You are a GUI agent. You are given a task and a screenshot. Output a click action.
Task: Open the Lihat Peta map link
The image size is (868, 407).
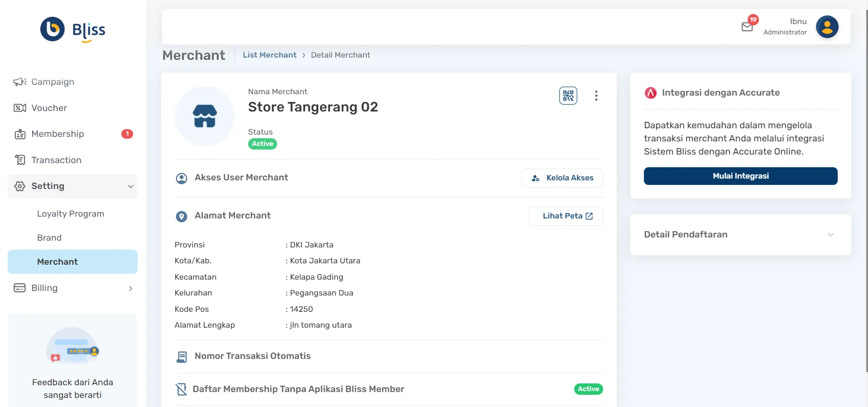coord(566,216)
